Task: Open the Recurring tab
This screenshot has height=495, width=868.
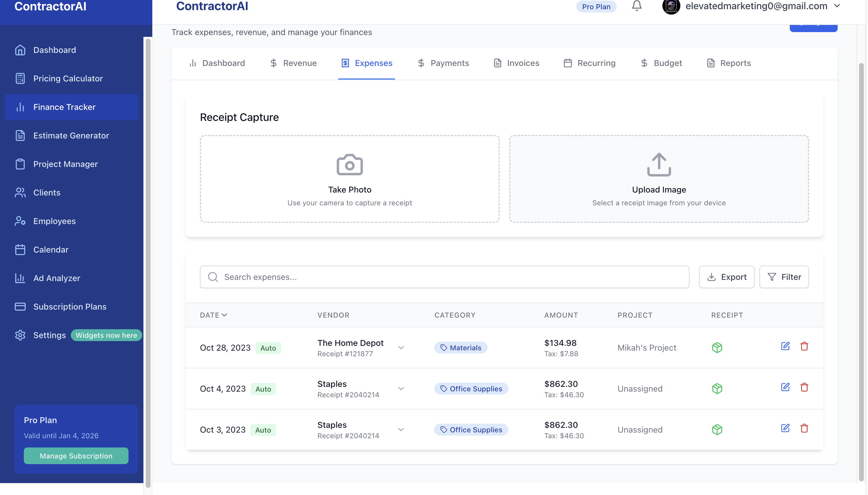Action: [596, 63]
